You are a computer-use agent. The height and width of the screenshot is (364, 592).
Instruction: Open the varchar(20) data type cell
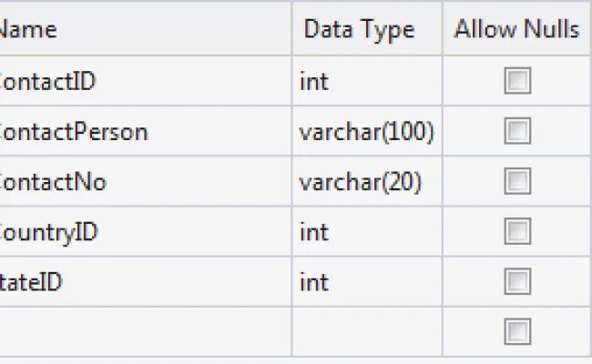click(367, 181)
